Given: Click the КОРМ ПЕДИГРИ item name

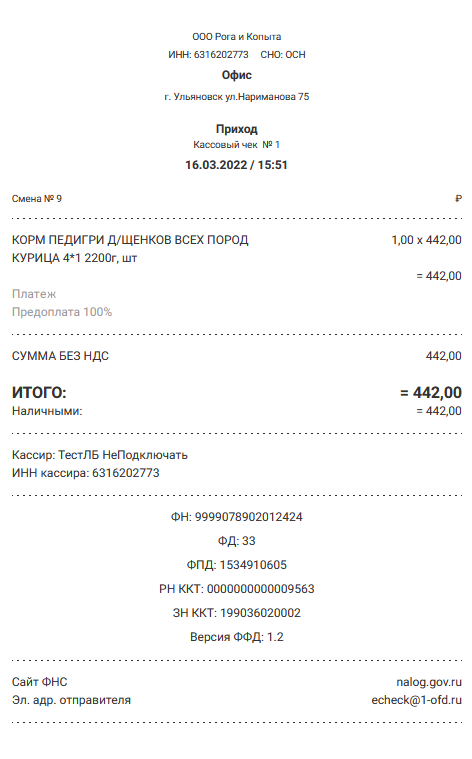Looking at the screenshot, I should 130,249.
